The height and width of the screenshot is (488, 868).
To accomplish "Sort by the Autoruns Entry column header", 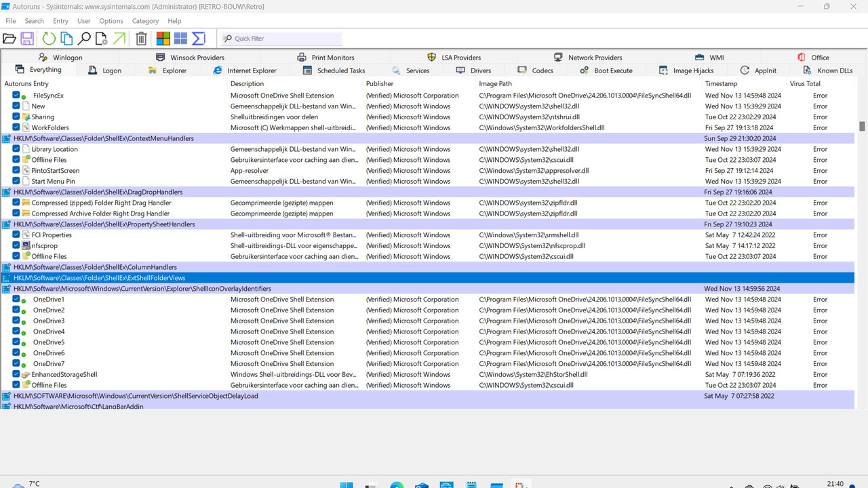I will [114, 83].
